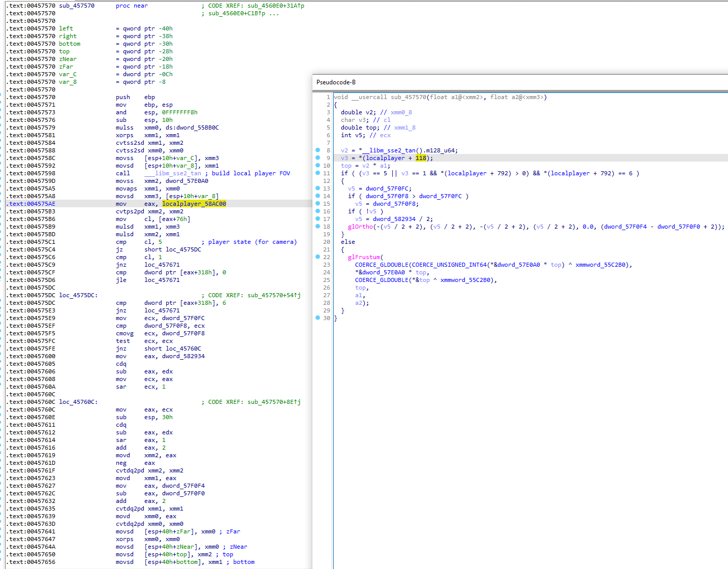The height and width of the screenshot is (569, 728).
Task: Toggle breakpoint dot on pseudocode line 8
Action: coord(318,150)
